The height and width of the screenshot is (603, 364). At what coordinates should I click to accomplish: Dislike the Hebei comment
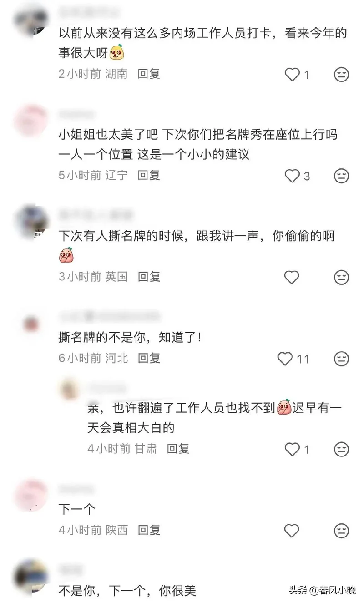pyautogui.click(x=341, y=359)
